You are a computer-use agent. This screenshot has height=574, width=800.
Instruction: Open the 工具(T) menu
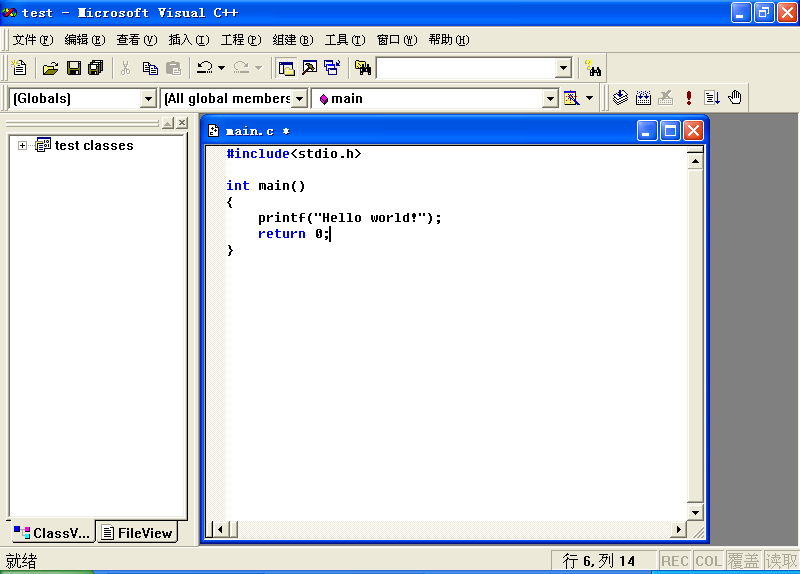(345, 40)
